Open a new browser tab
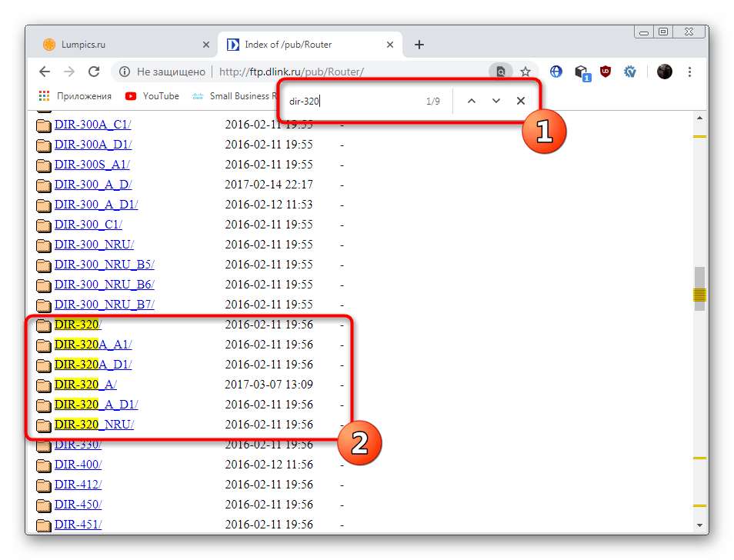This screenshot has height=560, width=734. click(419, 45)
